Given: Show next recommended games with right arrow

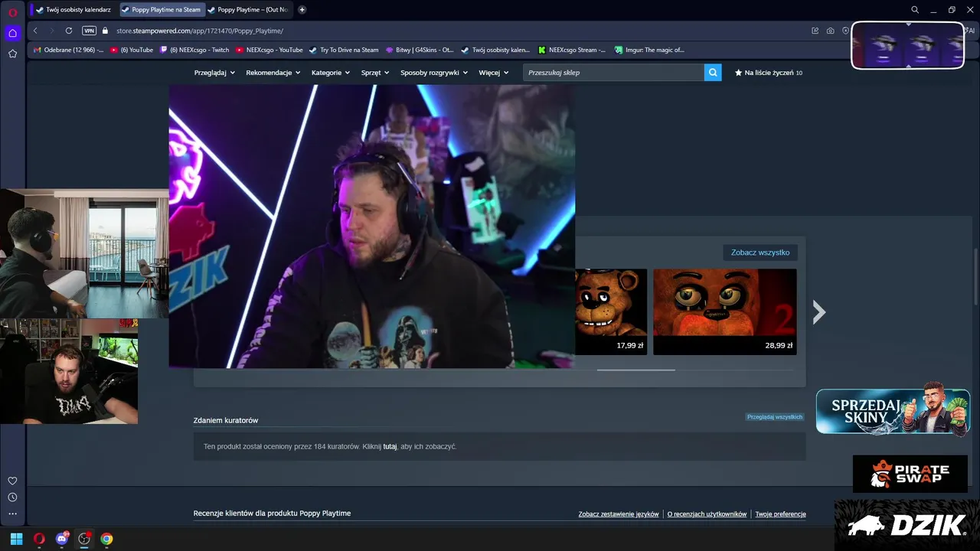Looking at the screenshot, I should (x=819, y=311).
